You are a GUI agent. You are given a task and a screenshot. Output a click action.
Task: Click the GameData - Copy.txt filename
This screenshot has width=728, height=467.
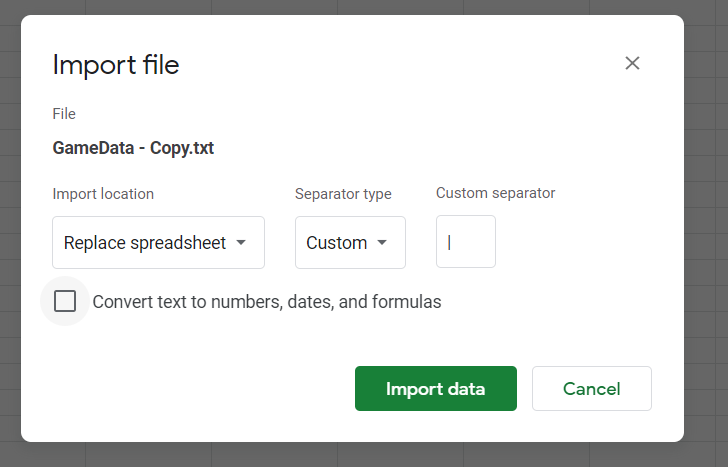(133, 148)
